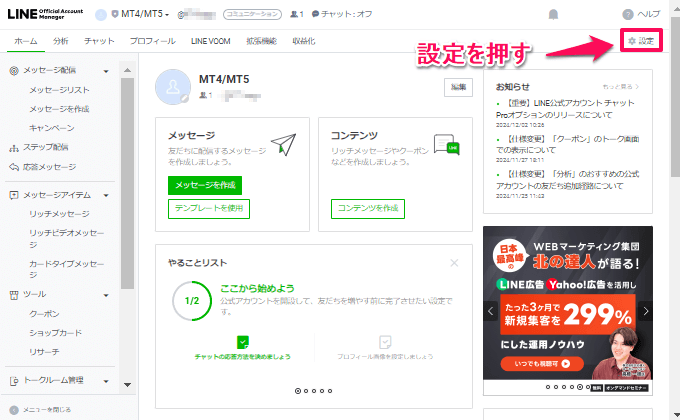Screen dimensions: 680x420
Task: Click the Help question mark icon
Action: [x=628, y=14]
